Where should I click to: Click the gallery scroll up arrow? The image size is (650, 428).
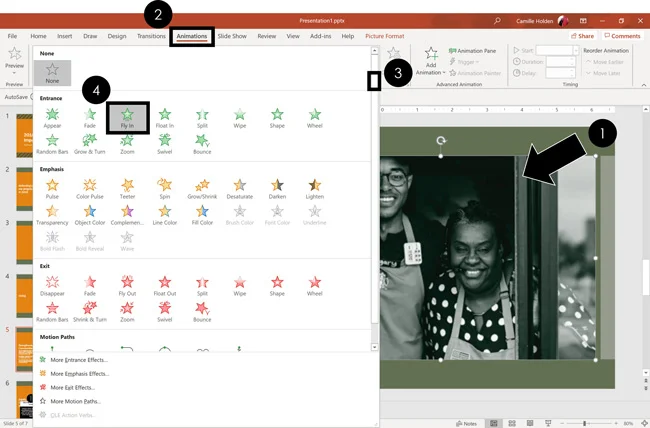point(374,51)
